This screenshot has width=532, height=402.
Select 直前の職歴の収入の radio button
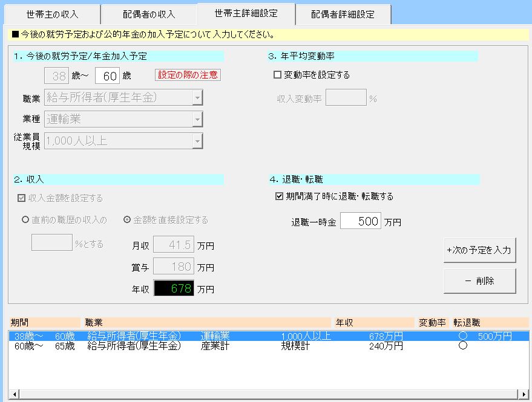pos(25,220)
